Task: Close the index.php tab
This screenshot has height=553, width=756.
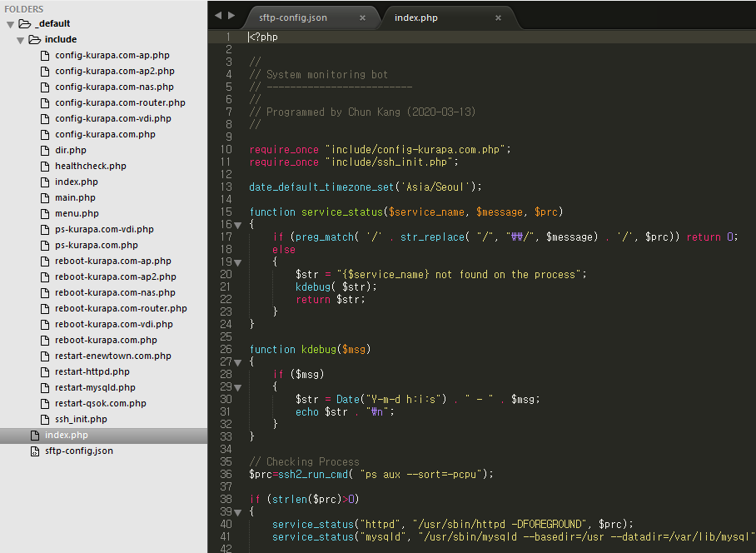Action: click(x=498, y=17)
